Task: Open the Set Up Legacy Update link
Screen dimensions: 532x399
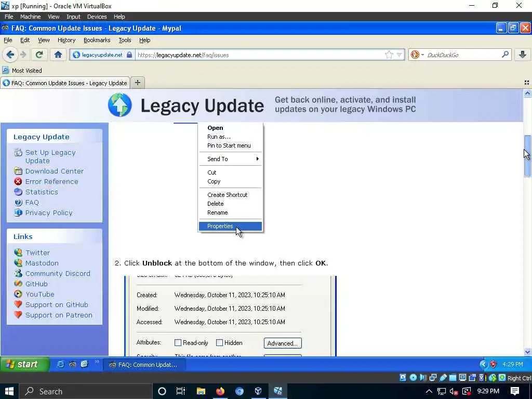Action: click(x=50, y=156)
